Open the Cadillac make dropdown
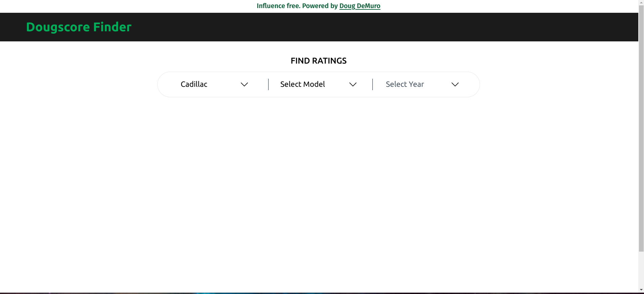The image size is (644, 294). (x=214, y=84)
